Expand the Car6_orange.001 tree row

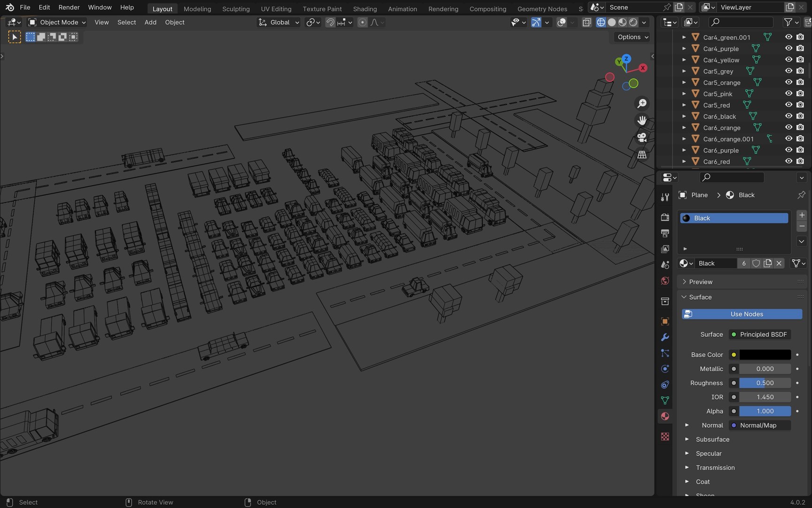pyautogui.click(x=684, y=139)
